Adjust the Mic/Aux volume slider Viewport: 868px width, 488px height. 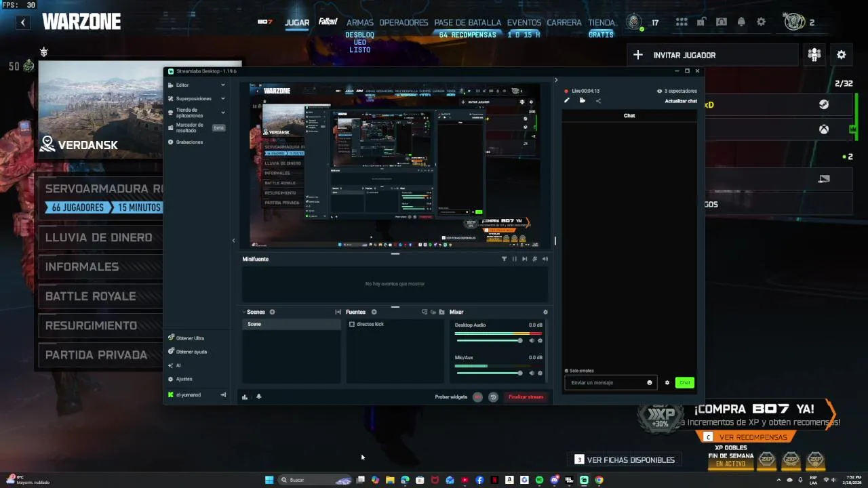490,373
